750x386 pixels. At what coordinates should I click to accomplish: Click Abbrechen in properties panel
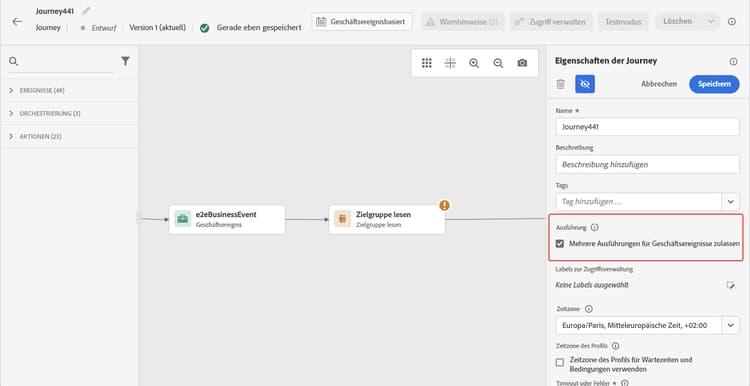[659, 84]
